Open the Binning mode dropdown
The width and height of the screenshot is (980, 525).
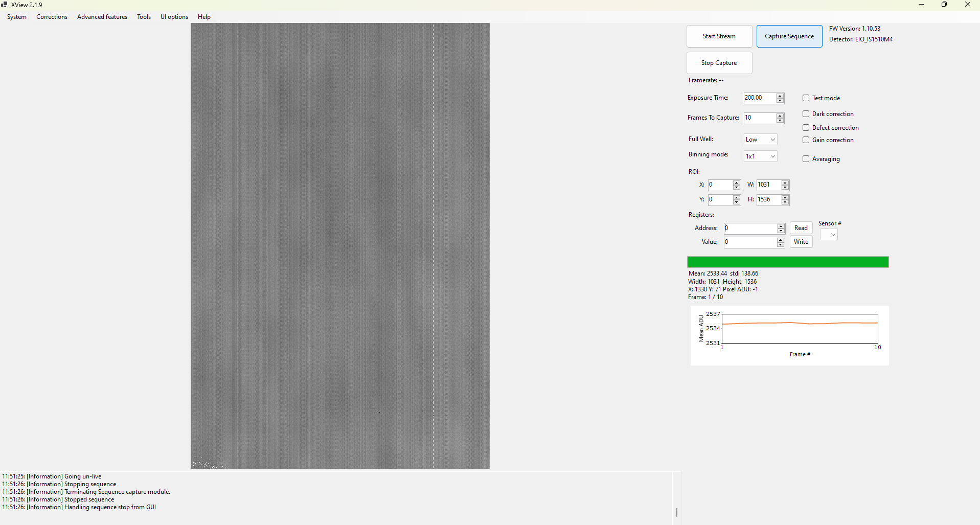coord(760,156)
